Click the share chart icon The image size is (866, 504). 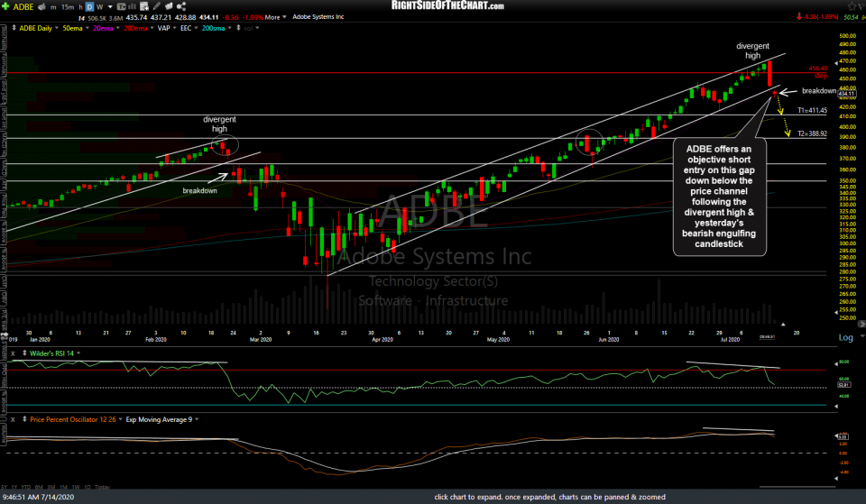pyautogui.click(x=181, y=6)
